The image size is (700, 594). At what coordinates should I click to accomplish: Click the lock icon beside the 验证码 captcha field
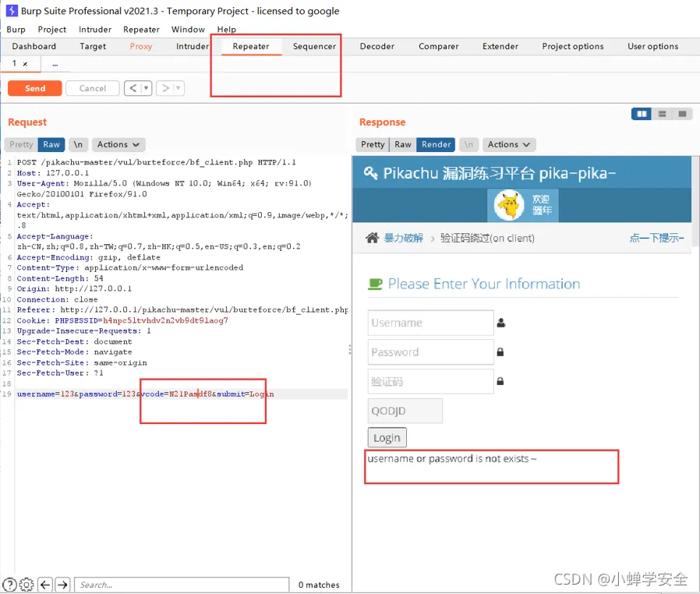click(500, 381)
